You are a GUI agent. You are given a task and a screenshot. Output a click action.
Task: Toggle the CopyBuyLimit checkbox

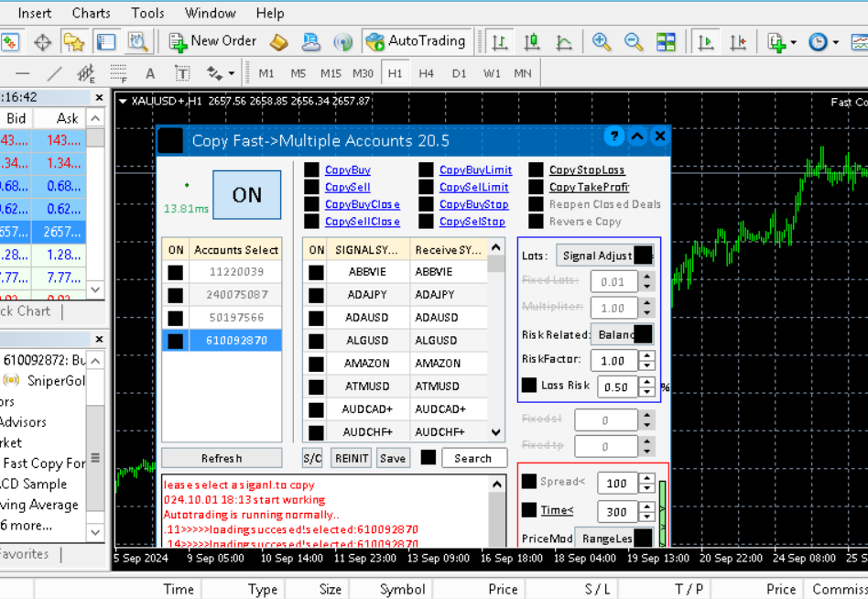click(x=427, y=170)
